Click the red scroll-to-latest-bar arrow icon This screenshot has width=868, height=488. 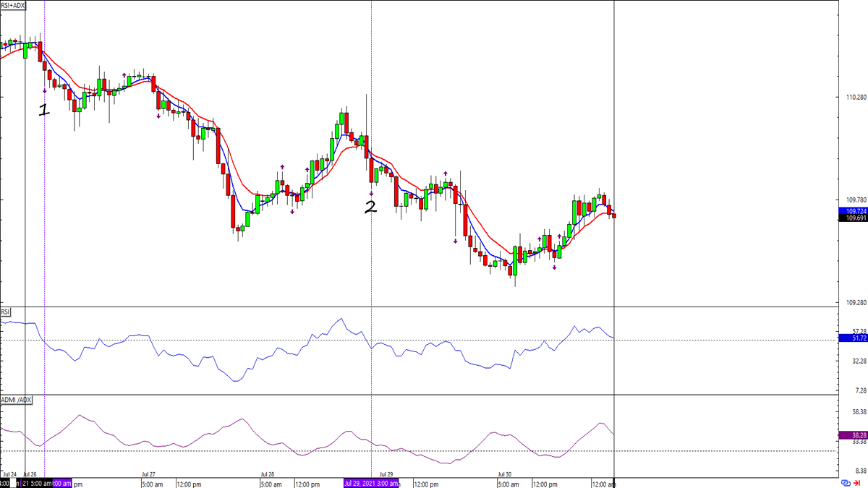(x=857, y=483)
